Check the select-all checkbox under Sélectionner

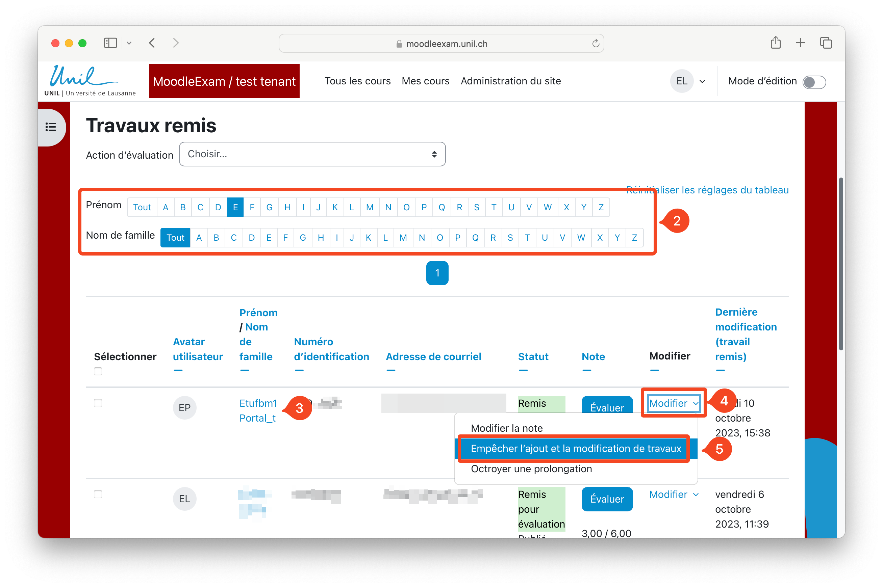(98, 371)
